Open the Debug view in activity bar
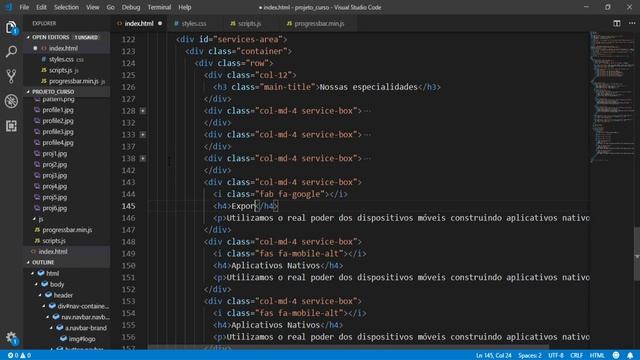Image resolution: width=640 pixels, height=360 pixels. (x=11, y=101)
